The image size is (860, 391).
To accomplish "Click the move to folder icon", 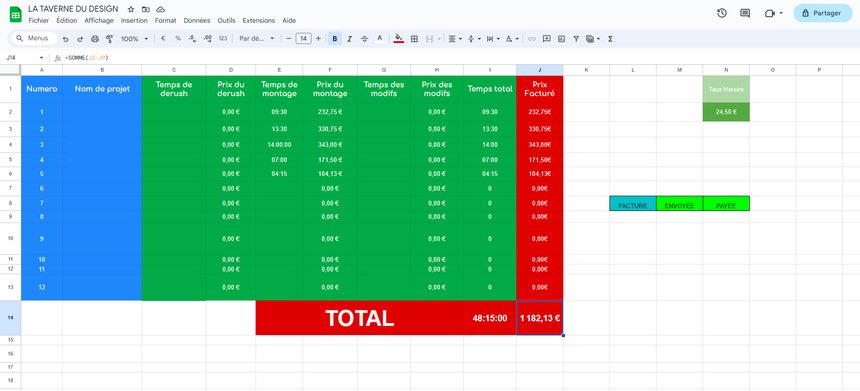I will click(145, 9).
